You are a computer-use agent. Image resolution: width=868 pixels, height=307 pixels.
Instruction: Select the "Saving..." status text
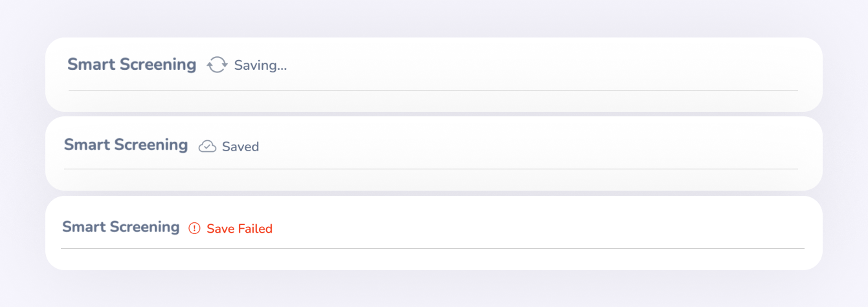click(260, 65)
